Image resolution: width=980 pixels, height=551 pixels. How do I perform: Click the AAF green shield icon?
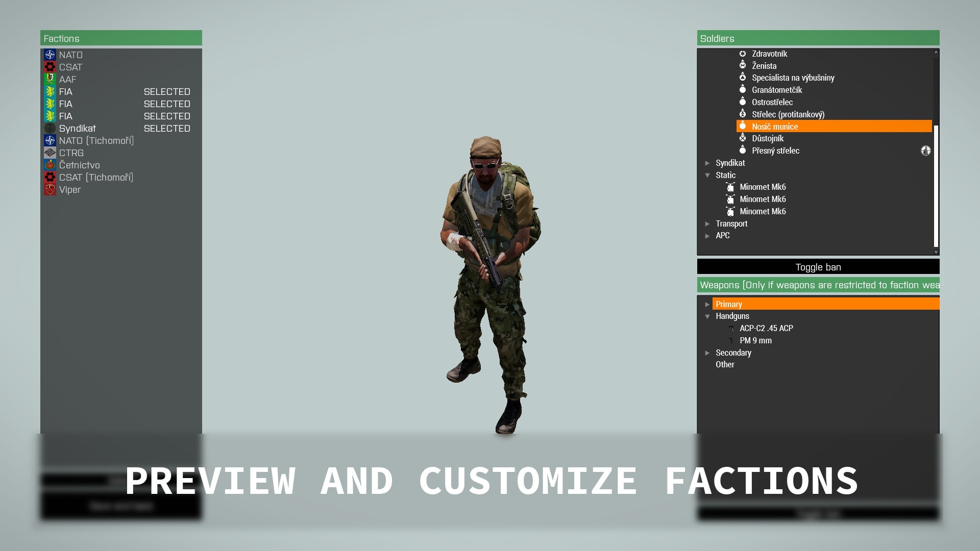tap(50, 80)
